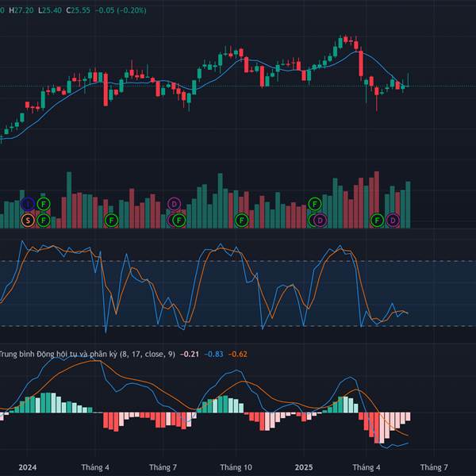Click the blue MACD value −0.83
The height and width of the screenshot is (476, 476).
click(x=213, y=355)
